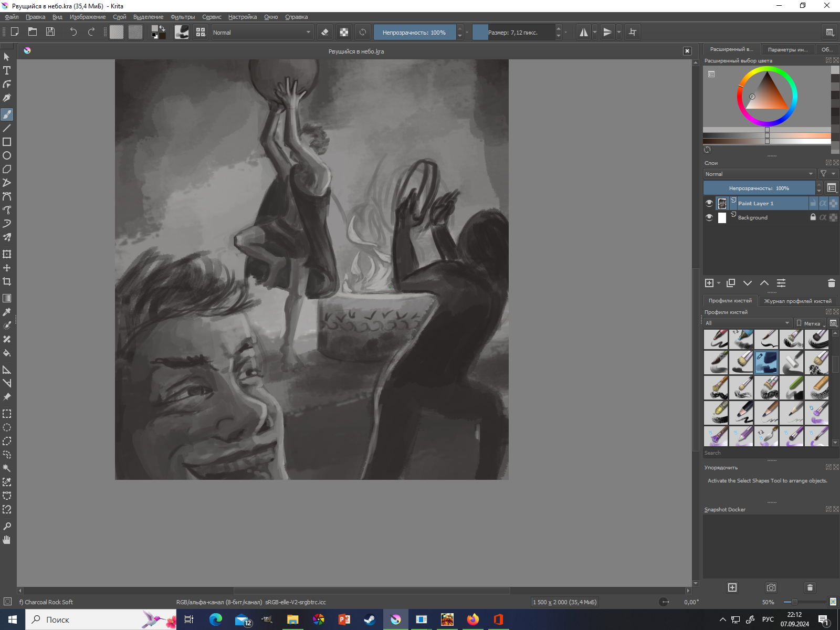Toggle visibility of Background layer
The image size is (840, 630).
pyautogui.click(x=709, y=217)
